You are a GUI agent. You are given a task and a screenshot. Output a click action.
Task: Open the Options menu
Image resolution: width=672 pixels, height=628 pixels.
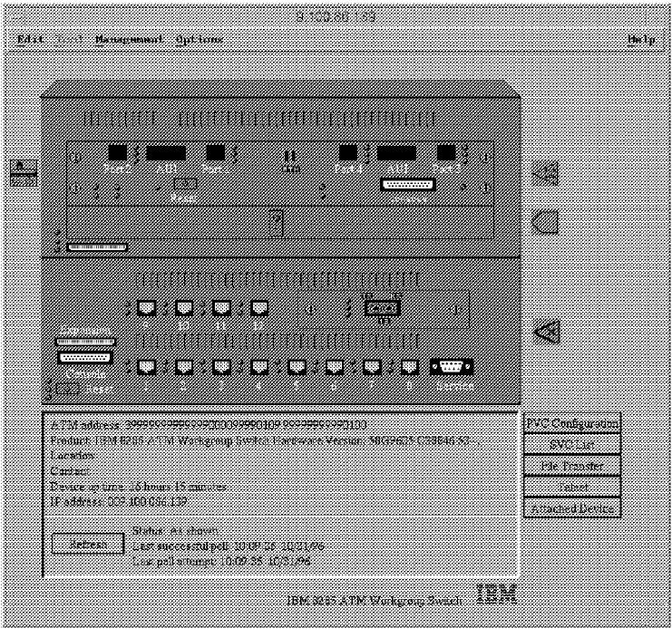coord(200,39)
